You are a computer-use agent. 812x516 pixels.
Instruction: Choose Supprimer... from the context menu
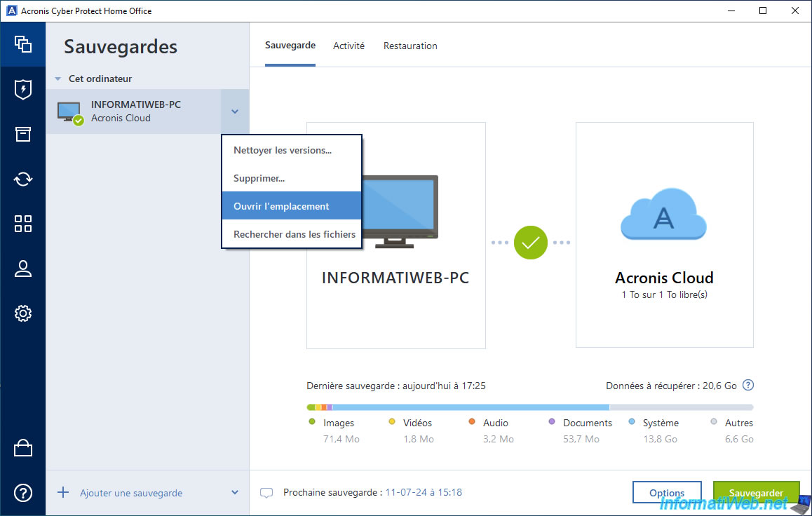tap(292, 178)
